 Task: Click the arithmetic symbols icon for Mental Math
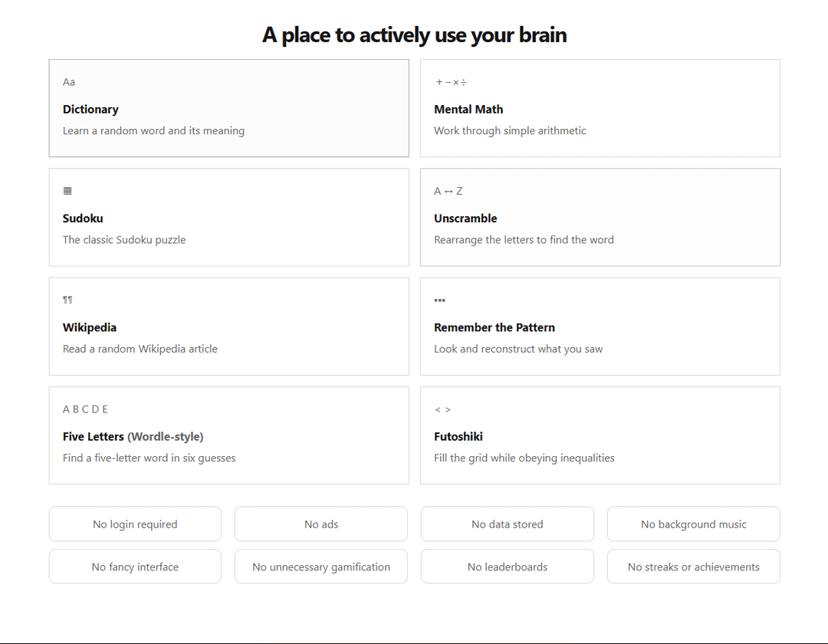[x=451, y=82]
